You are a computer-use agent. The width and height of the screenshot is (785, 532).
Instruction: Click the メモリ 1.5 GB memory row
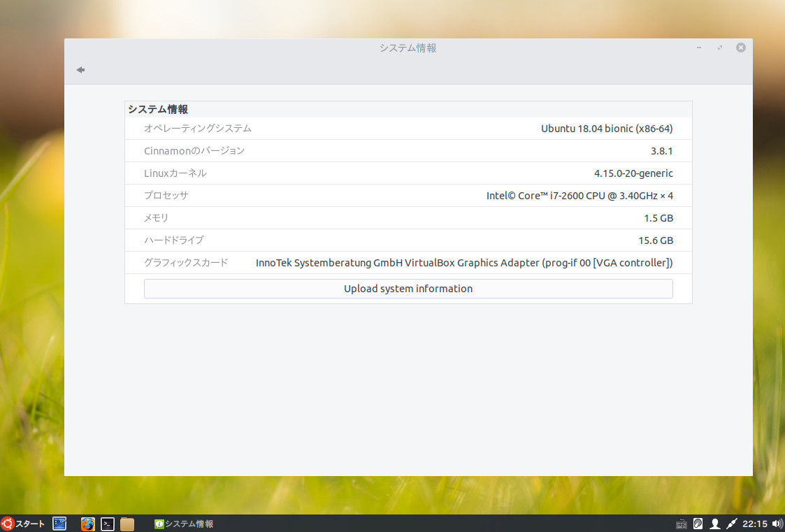408,218
